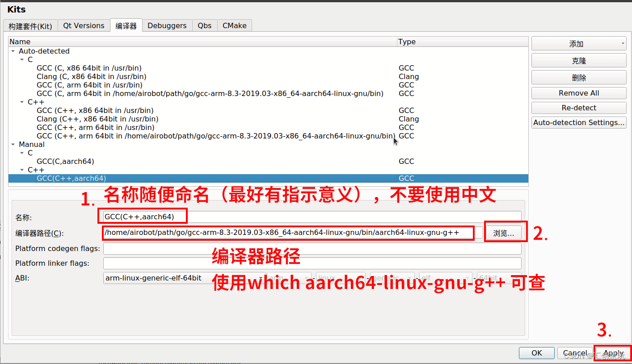This screenshot has width=632, height=364.
Task: Click the 删除 button
Action: [x=579, y=78]
